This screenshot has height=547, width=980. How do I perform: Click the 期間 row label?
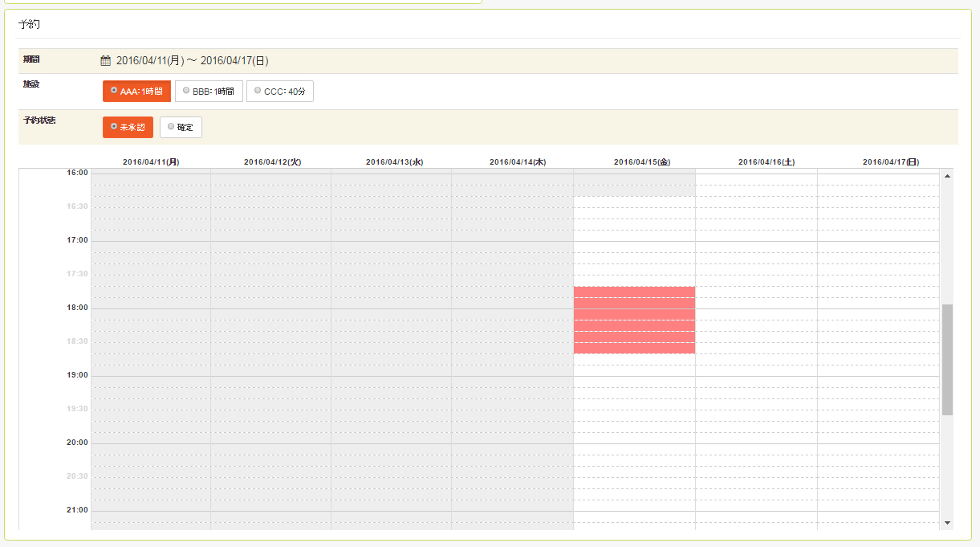click(32, 59)
